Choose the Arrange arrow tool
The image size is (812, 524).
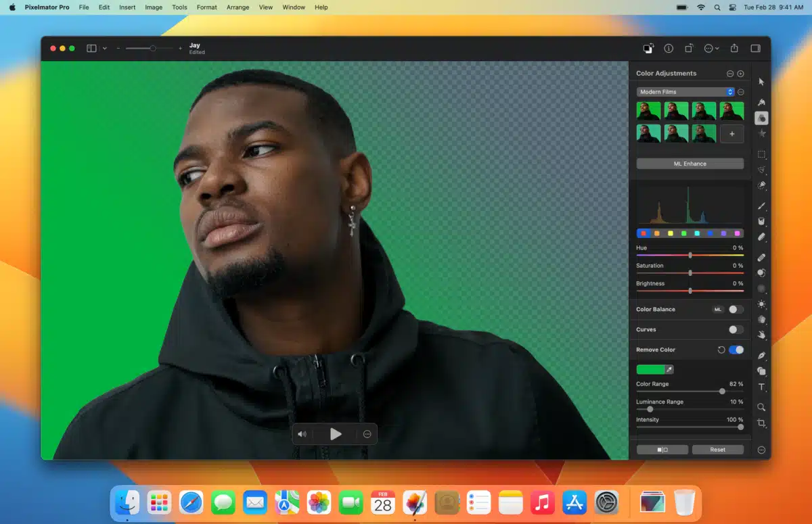click(761, 82)
